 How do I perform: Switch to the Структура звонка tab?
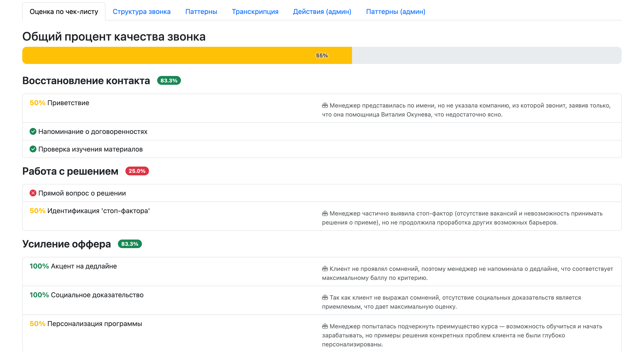[x=141, y=12]
